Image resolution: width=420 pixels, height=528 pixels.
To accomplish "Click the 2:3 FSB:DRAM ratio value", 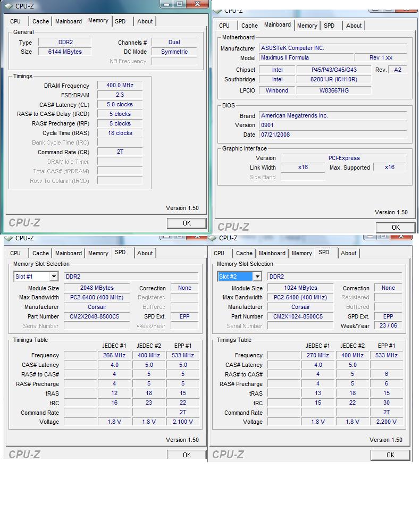I will [120, 95].
